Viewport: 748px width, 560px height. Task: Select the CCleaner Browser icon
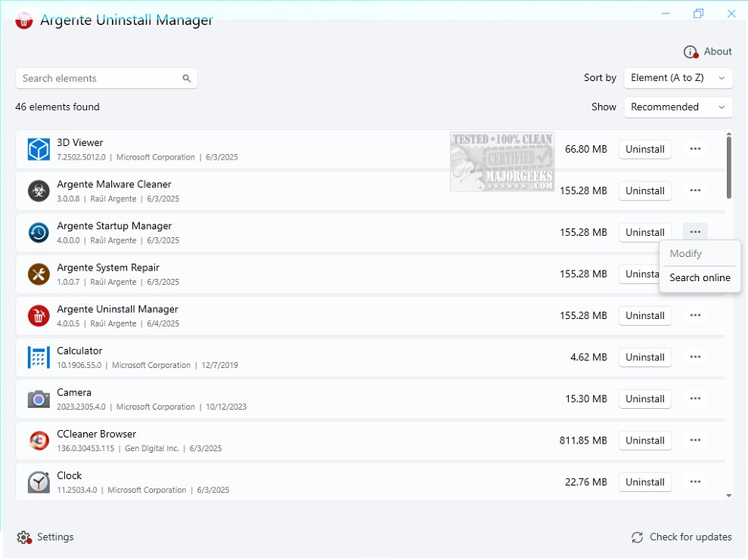click(38, 440)
